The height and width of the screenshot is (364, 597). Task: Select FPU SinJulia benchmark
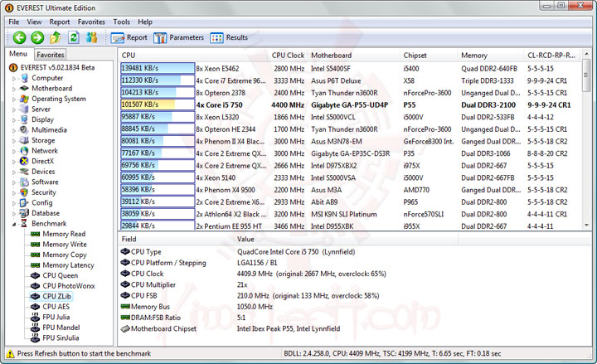click(x=61, y=337)
